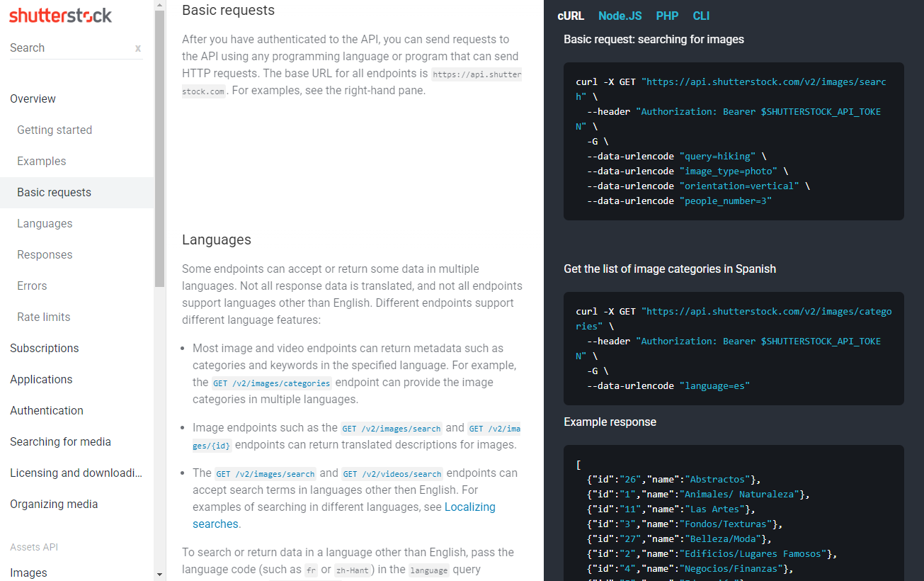924x581 pixels.
Task: Go to Getting started
Action: click(55, 130)
